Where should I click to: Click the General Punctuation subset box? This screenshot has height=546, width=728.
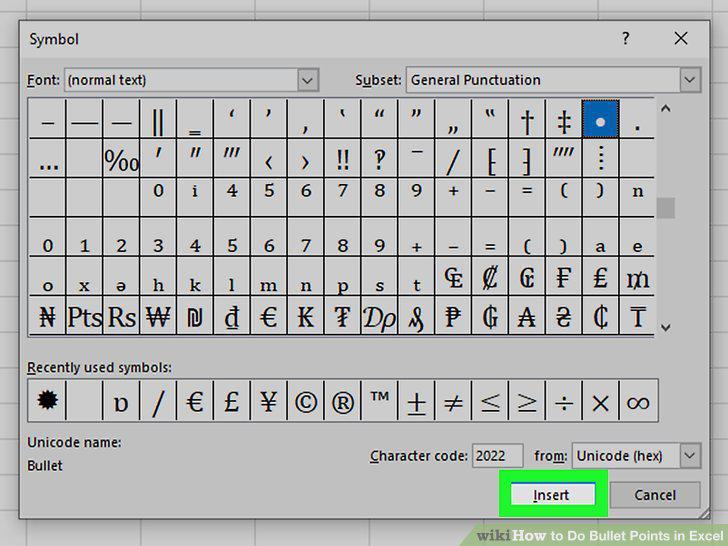click(553, 80)
